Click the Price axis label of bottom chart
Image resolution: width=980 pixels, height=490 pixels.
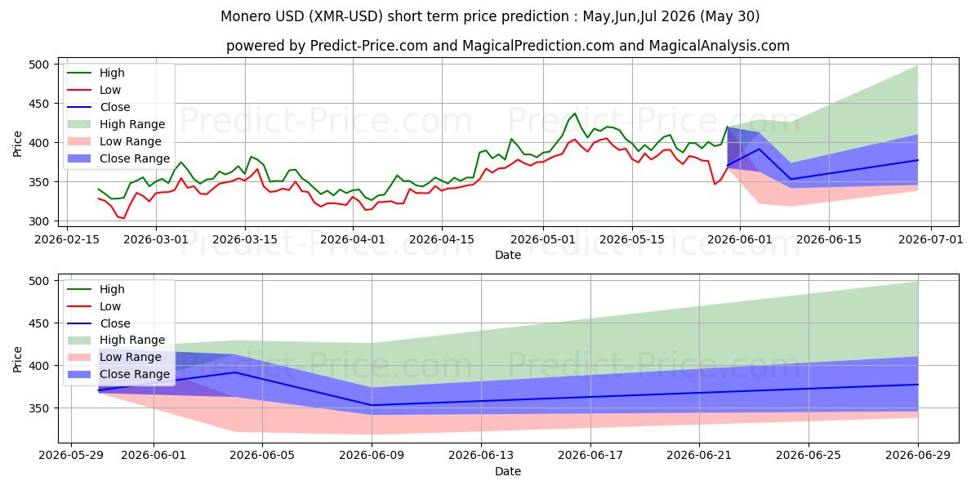point(18,359)
